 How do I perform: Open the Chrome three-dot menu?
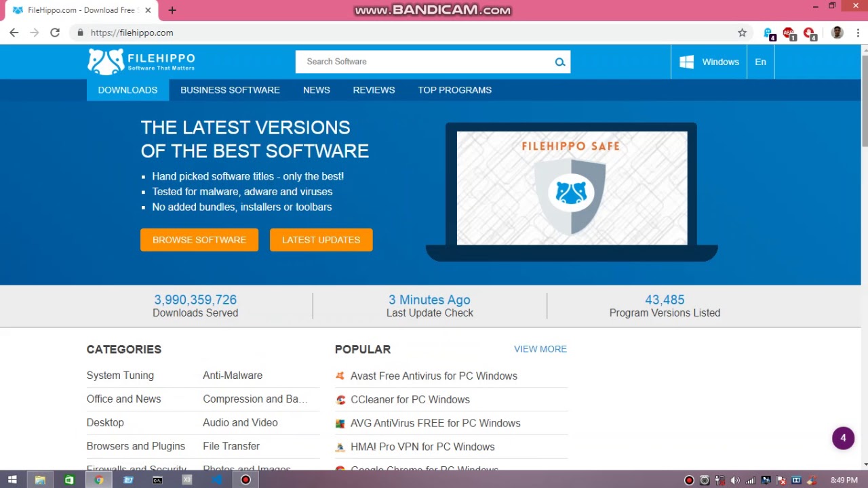pyautogui.click(x=858, y=33)
